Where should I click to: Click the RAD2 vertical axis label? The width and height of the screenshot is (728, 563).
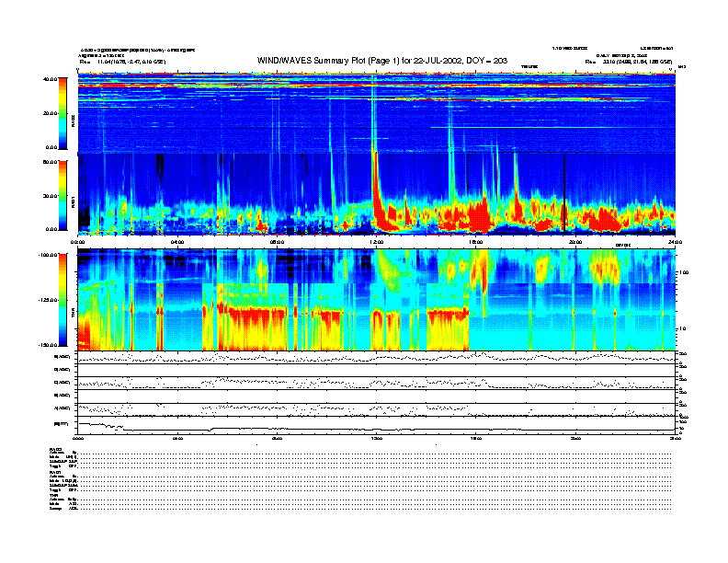[73, 121]
